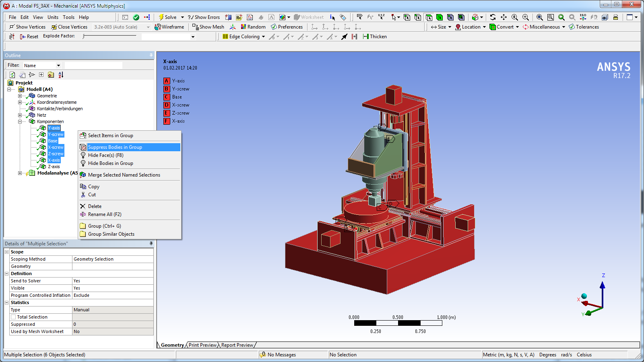
Task: Pin the Outline panel with pushpin icon
Action: [151, 56]
